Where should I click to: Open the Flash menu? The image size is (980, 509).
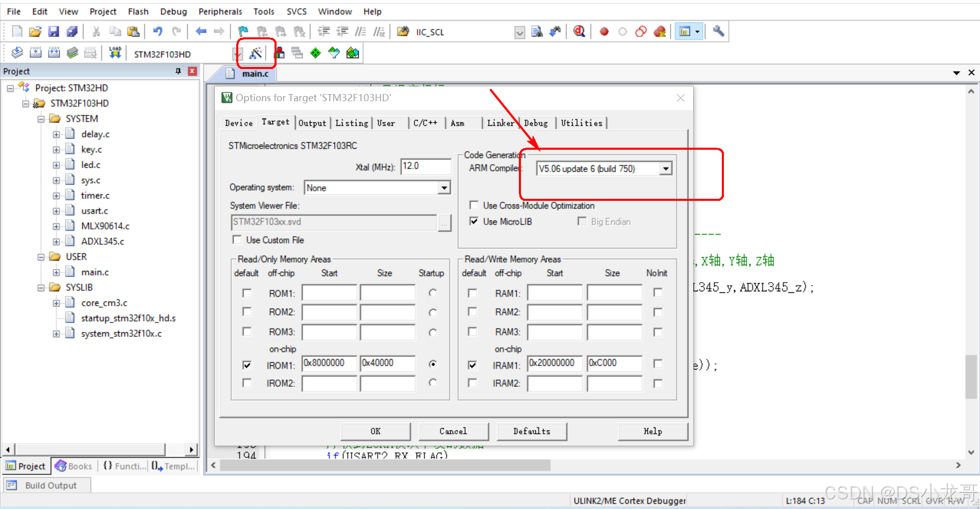(138, 11)
